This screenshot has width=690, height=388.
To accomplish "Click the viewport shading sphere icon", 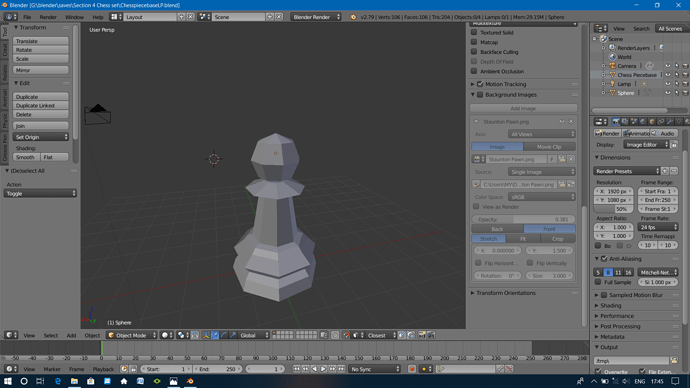I will 167,335.
